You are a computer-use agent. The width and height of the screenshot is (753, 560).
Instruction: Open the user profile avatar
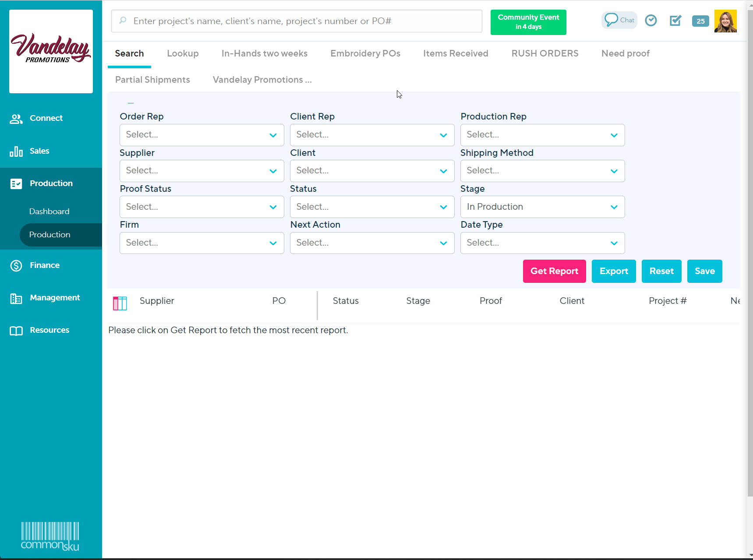pos(725,21)
